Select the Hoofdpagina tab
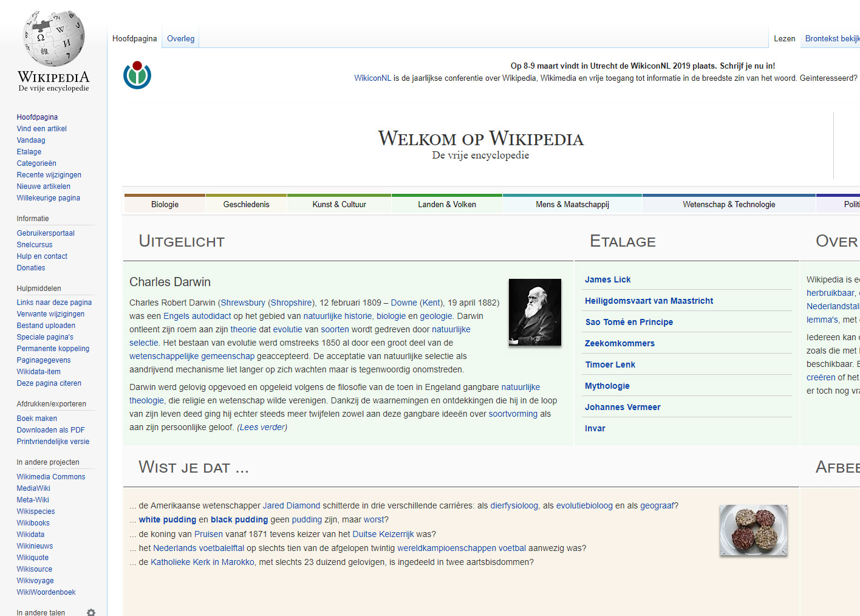Image resolution: width=860 pixels, height=616 pixels. pos(134,39)
